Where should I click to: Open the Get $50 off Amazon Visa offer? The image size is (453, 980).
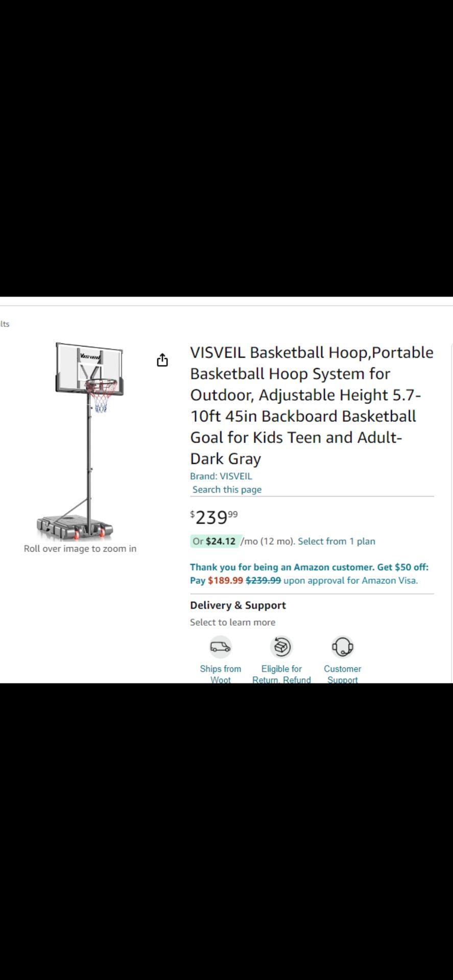pyautogui.click(x=309, y=567)
